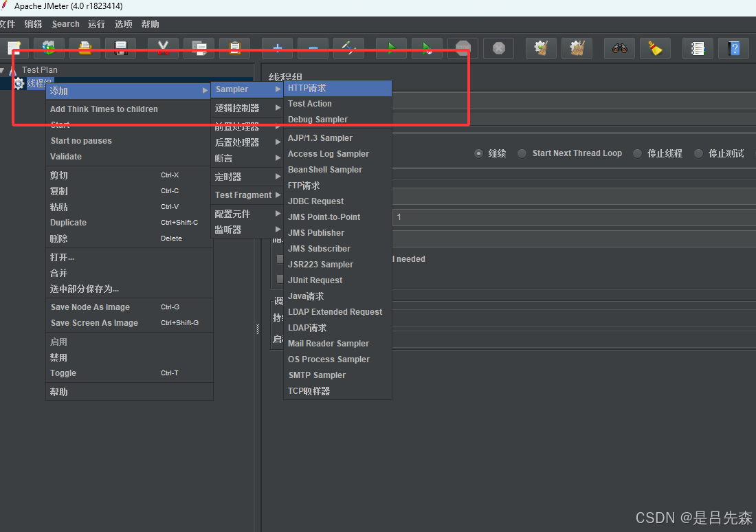Click the input field containing 1

[x=574, y=217]
